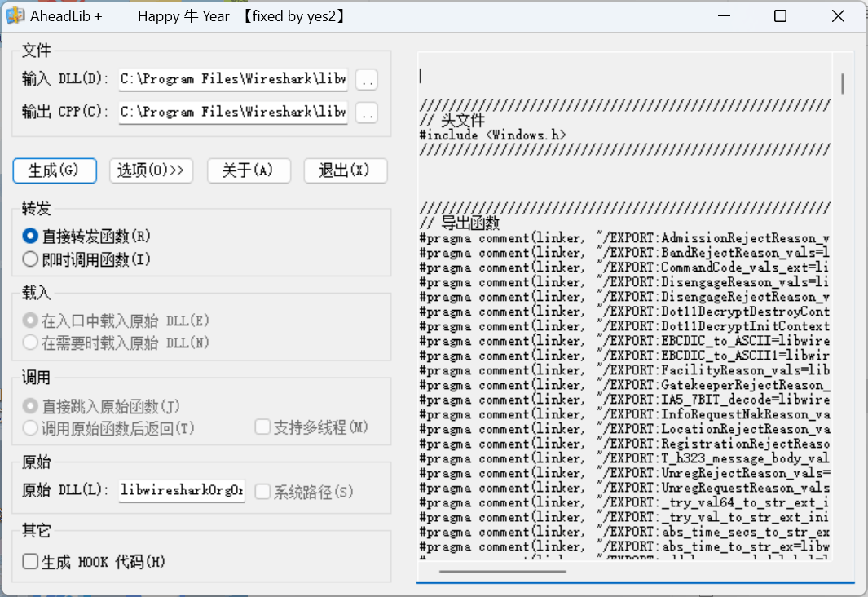Click the AheadLib app icon in title bar
868x597 pixels.
coord(15,15)
